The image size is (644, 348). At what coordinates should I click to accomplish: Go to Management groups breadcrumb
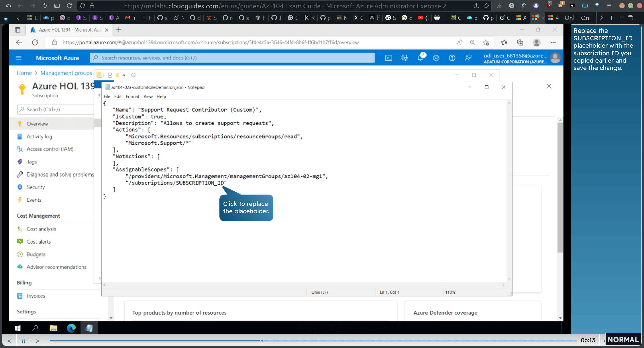click(x=66, y=73)
